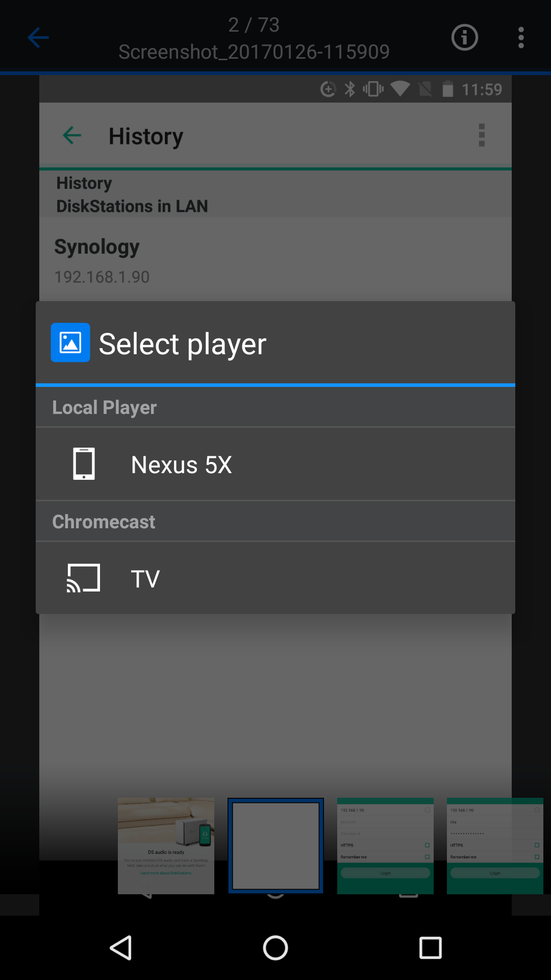Screen dimensions: 551x980
Task: Tap the green back arrow beside History
Action: 72,135
